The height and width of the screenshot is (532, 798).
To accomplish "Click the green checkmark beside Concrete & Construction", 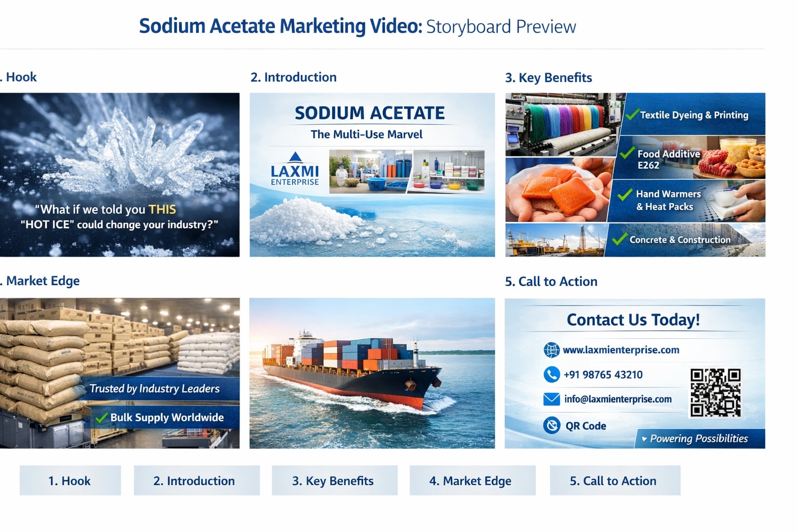I will (x=619, y=239).
